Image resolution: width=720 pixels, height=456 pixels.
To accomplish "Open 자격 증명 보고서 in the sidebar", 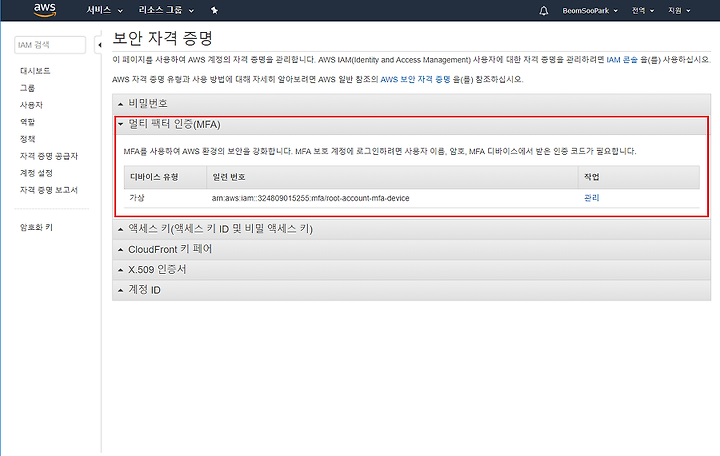I will (x=49, y=190).
